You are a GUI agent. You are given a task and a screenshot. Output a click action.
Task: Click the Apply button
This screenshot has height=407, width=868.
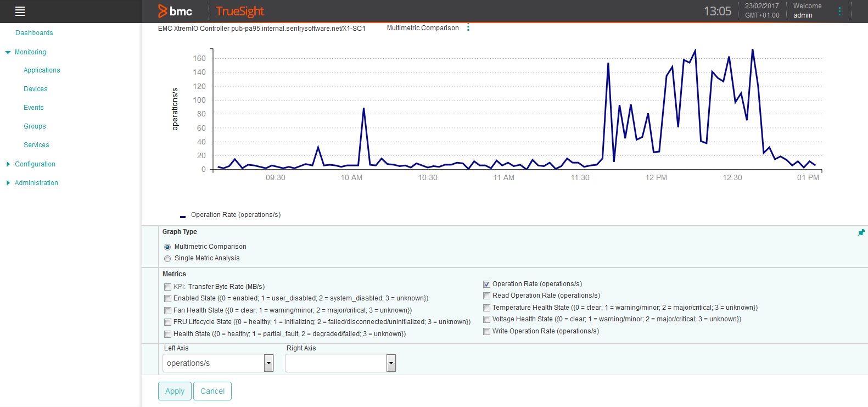[175, 391]
